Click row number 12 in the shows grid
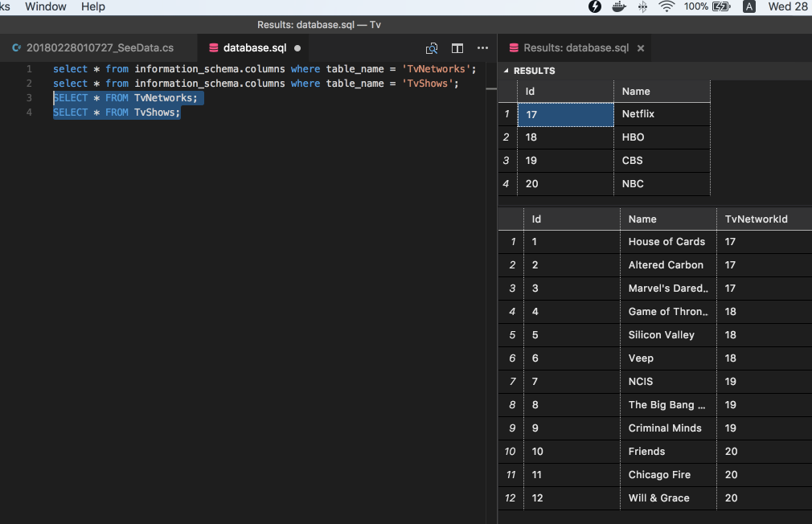 coord(511,498)
